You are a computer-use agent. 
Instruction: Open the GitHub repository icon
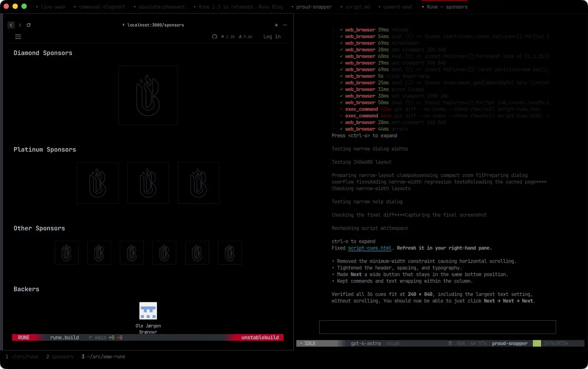tap(215, 37)
